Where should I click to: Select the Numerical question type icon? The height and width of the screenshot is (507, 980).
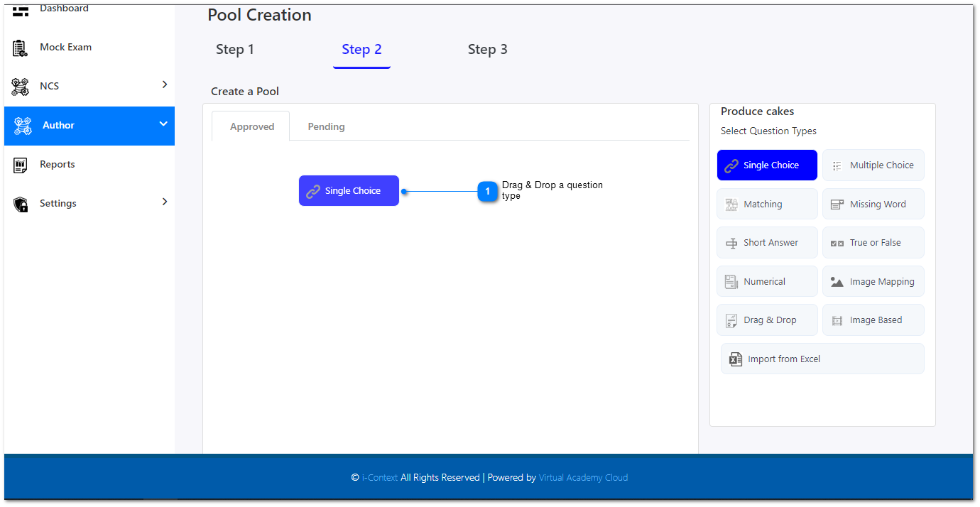click(x=731, y=282)
